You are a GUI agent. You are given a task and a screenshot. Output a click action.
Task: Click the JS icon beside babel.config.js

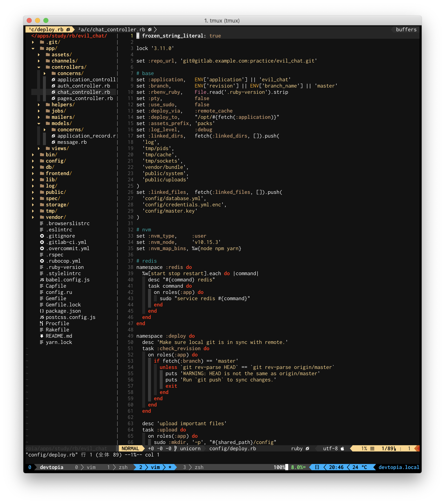pyautogui.click(x=42, y=280)
